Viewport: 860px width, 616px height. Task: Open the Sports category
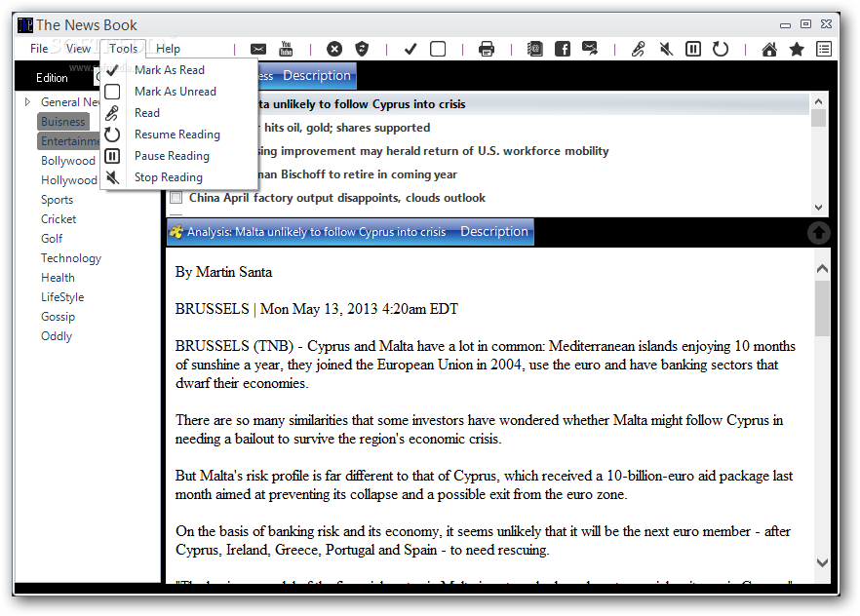57,200
